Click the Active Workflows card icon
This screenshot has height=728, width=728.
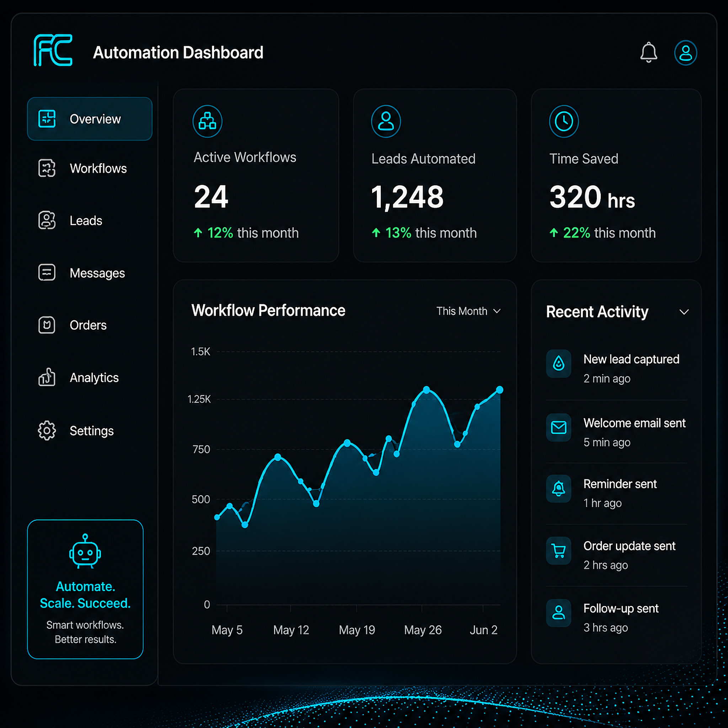tap(207, 121)
